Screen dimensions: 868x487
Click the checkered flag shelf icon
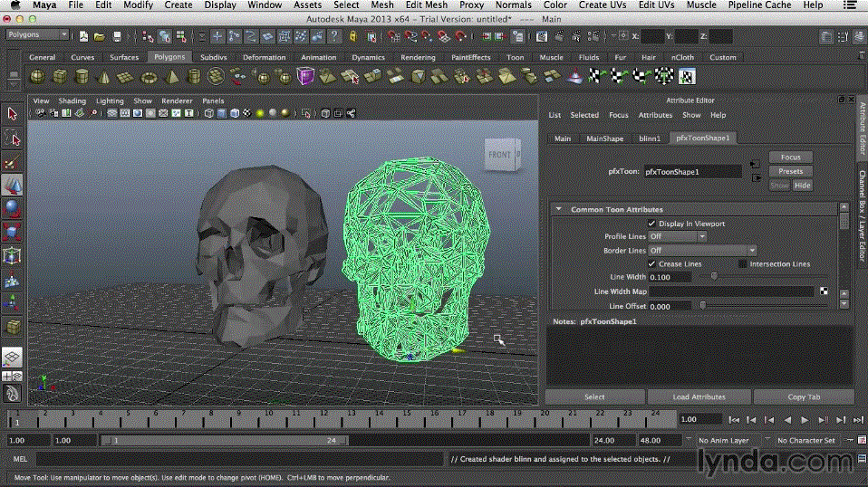(595, 76)
